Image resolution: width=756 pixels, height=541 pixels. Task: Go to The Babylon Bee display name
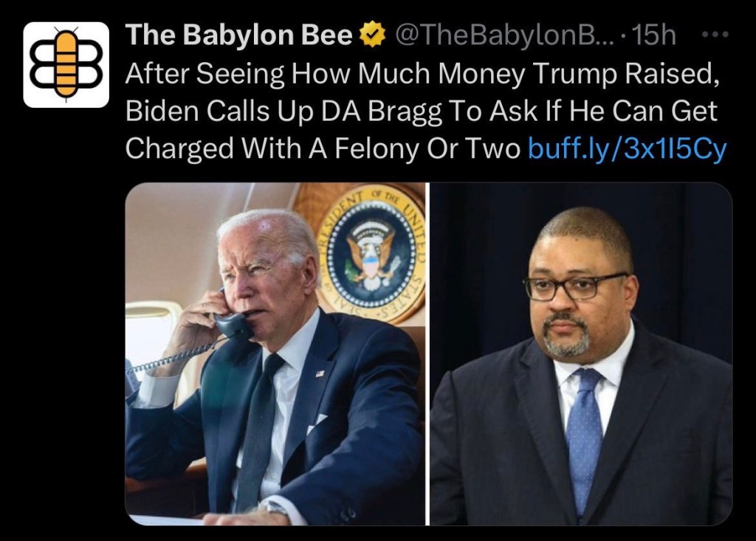click(x=239, y=35)
